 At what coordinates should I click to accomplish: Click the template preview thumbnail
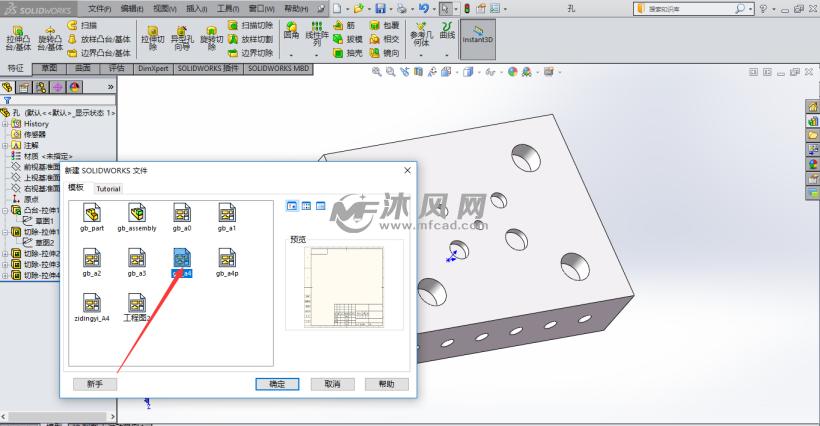[x=345, y=287]
